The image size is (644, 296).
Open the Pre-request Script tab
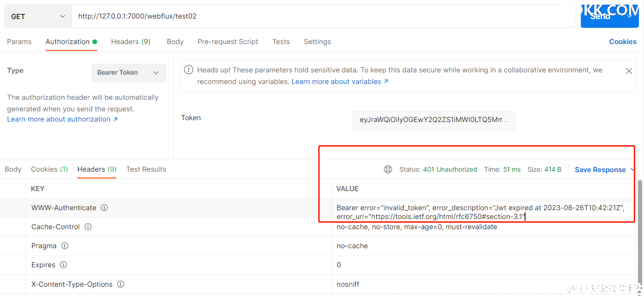point(228,42)
